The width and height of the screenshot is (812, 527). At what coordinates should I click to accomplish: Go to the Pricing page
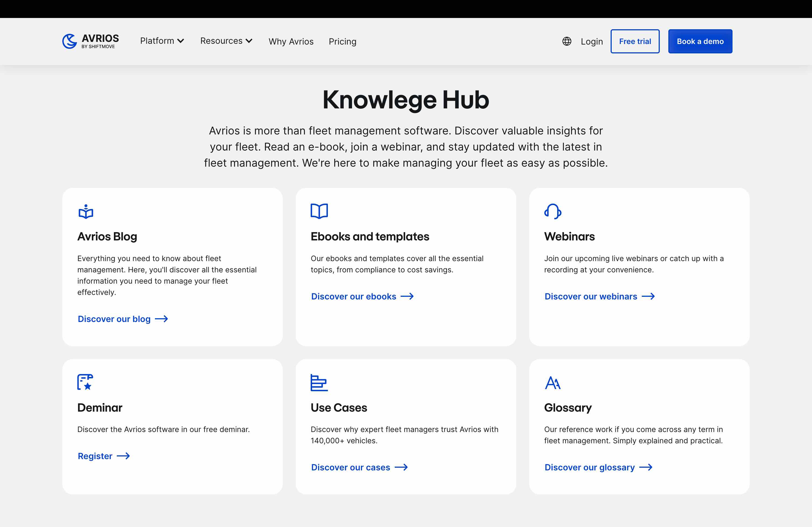[x=342, y=42]
